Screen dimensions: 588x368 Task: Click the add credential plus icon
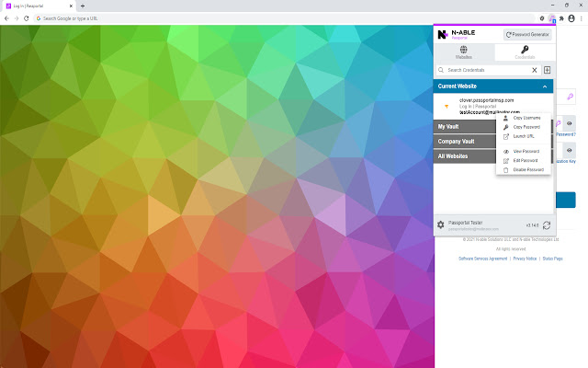pos(548,70)
